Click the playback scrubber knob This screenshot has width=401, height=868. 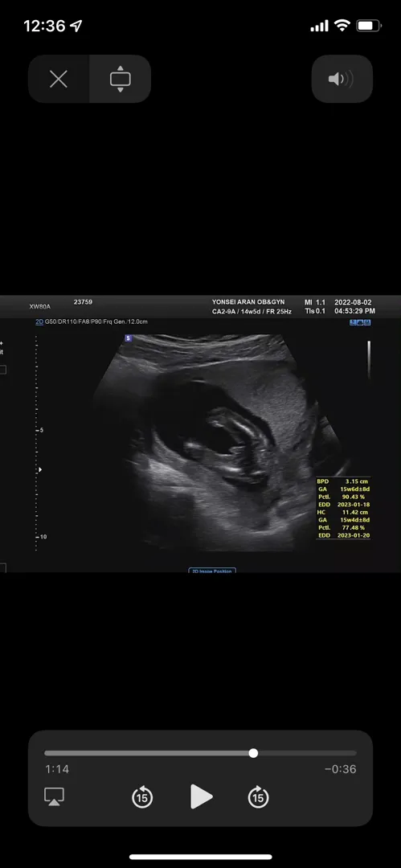coord(253,753)
